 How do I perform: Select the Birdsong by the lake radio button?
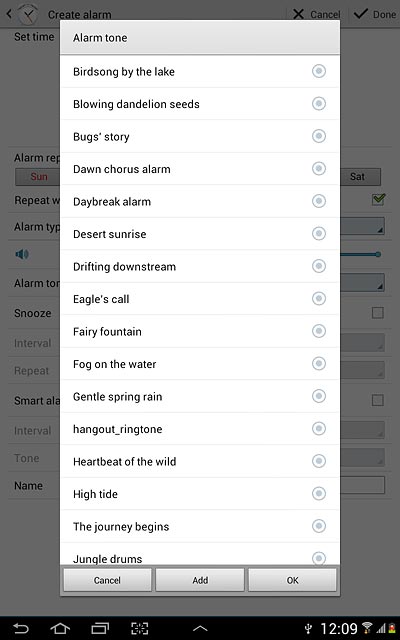tap(319, 71)
